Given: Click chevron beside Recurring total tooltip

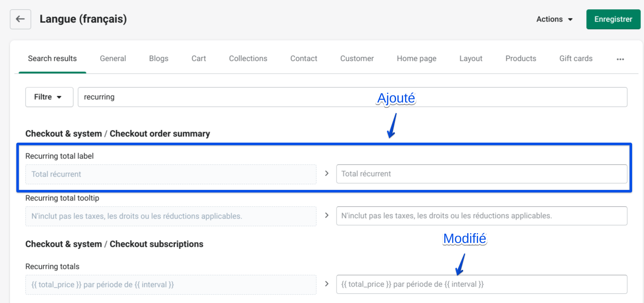Looking at the screenshot, I should tap(326, 216).
